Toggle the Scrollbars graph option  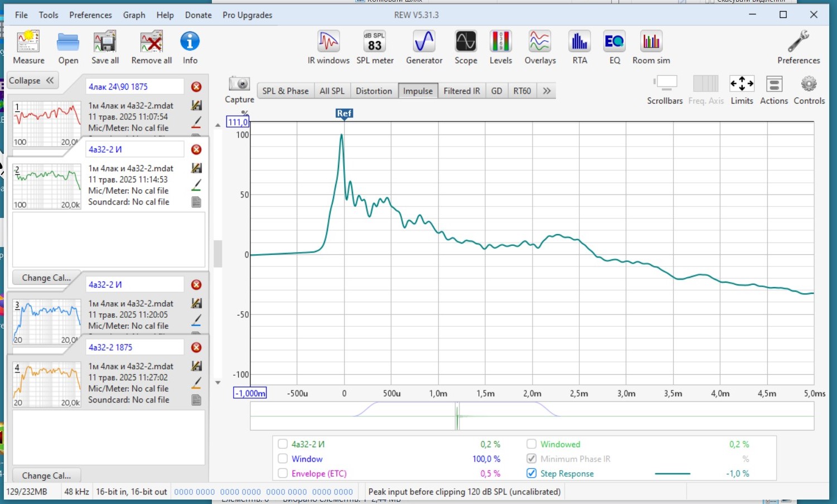coord(665,90)
